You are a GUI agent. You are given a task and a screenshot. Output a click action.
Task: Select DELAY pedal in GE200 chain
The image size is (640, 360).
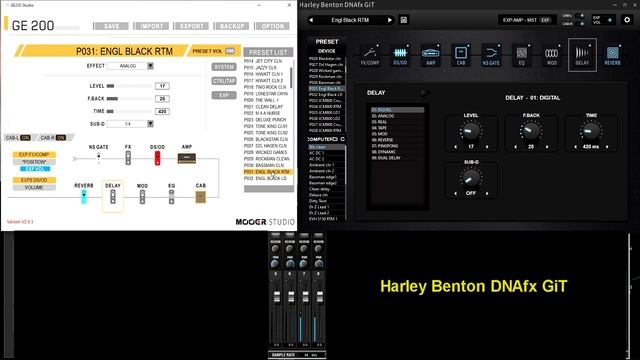pos(113,197)
